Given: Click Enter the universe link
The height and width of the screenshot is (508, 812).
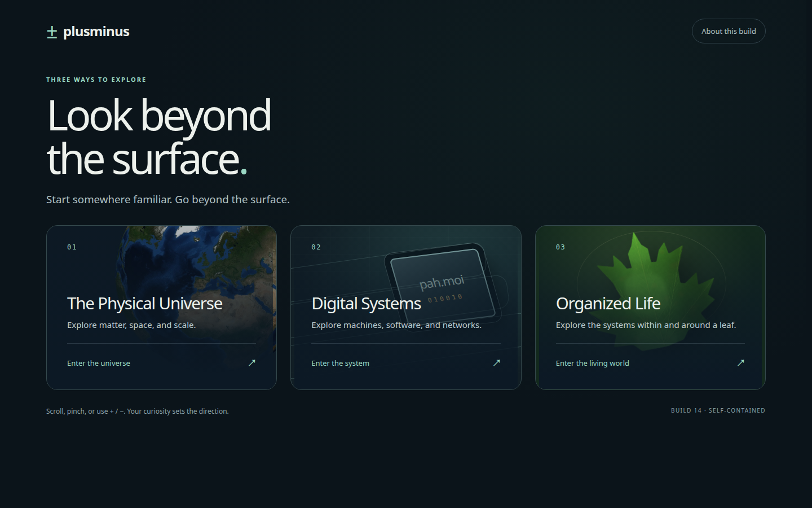Looking at the screenshot, I should [99, 363].
